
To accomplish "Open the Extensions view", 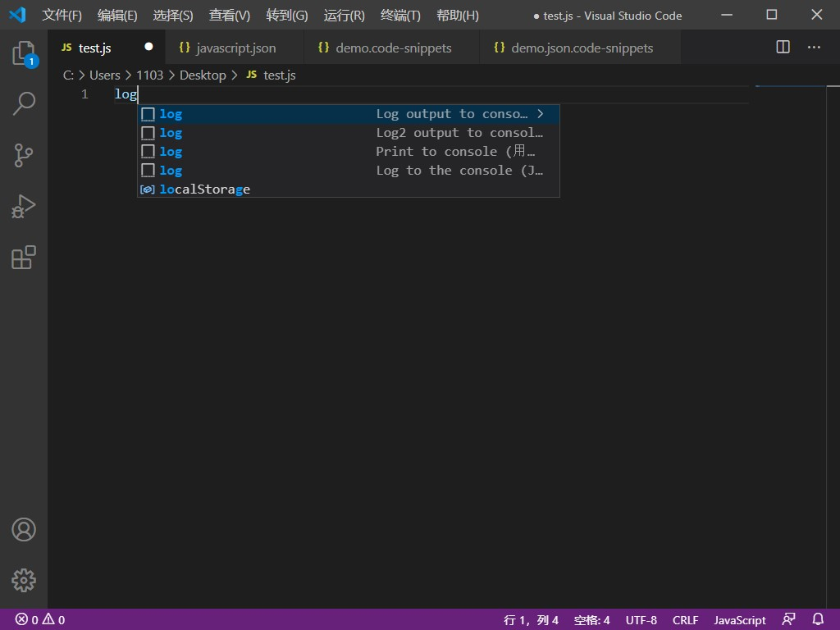I will pyautogui.click(x=24, y=258).
